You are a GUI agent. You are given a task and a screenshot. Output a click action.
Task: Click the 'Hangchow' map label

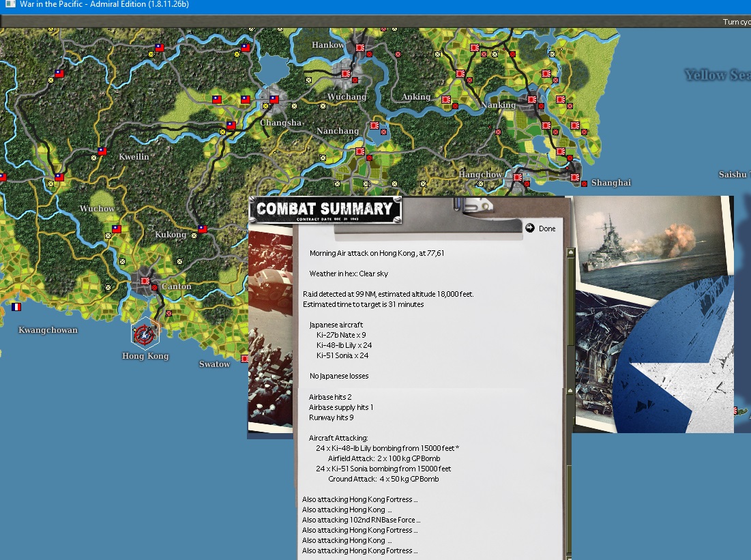480,175
